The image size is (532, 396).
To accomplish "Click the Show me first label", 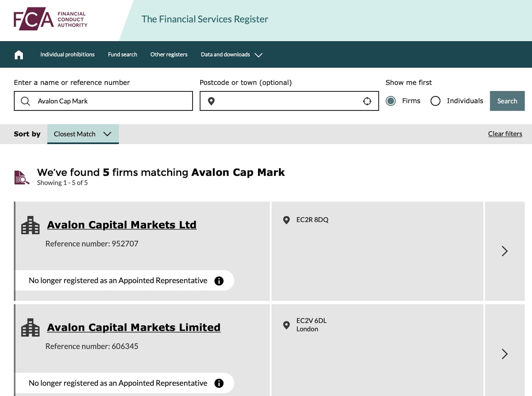I will click(x=409, y=82).
